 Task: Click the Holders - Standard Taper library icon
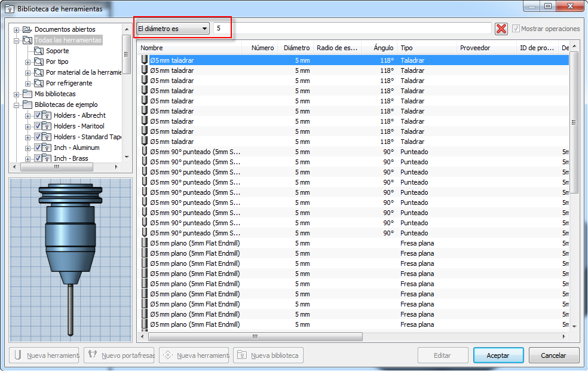pyautogui.click(x=47, y=137)
